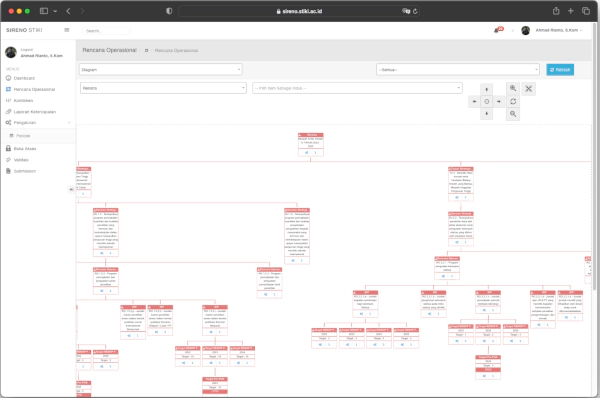600x398 pixels.
Task: Click the SIRENO STIKI logo
Action: point(24,30)
